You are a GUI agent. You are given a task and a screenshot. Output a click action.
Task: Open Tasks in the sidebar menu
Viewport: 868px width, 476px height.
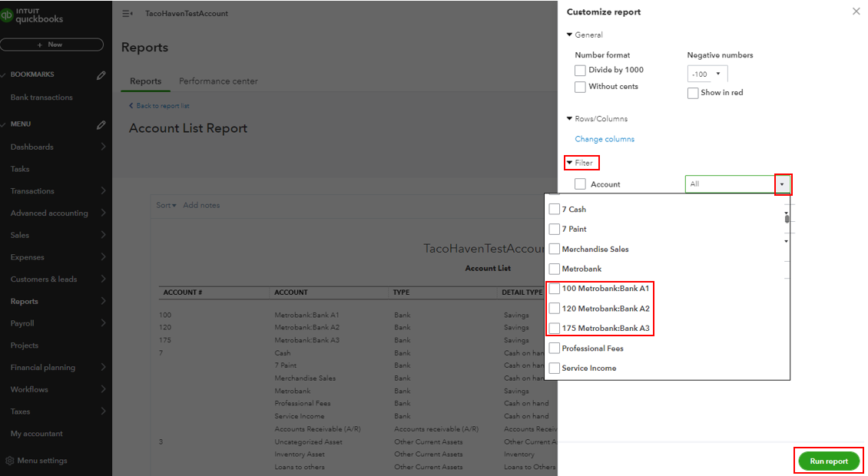[x=20, y=169]
